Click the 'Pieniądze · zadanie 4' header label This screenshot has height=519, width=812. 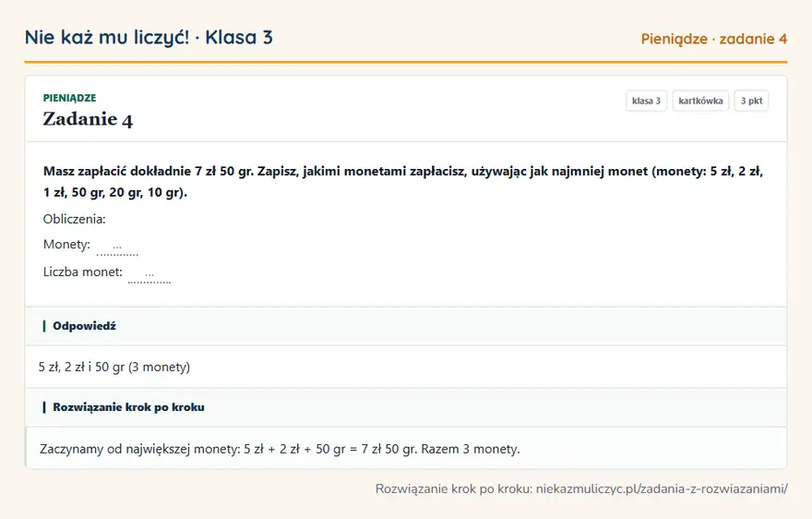coord(714,39)
